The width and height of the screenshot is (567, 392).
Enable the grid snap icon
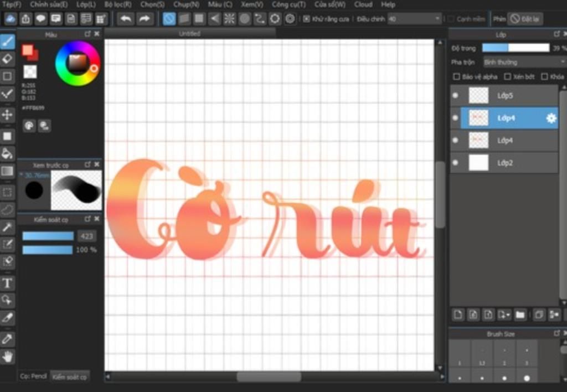coord(199,19)
